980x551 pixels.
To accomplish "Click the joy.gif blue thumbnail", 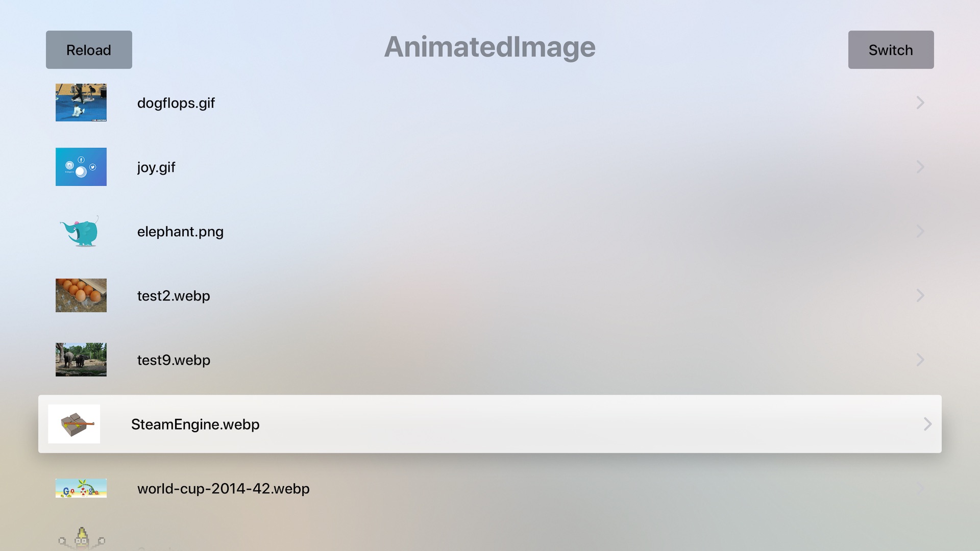I will click(81, 167).
